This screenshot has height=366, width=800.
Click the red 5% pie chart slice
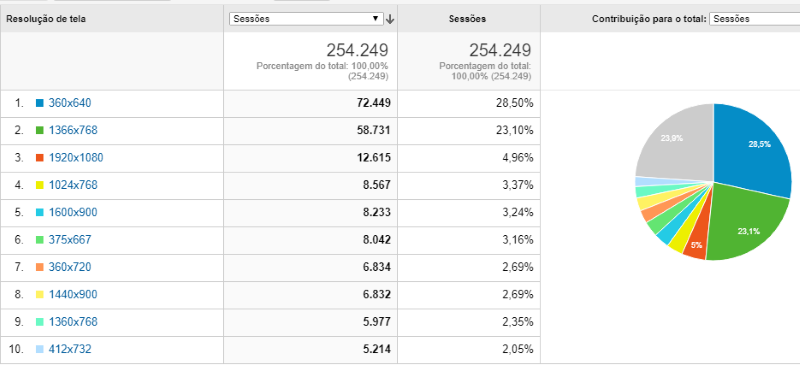point(696,244)
